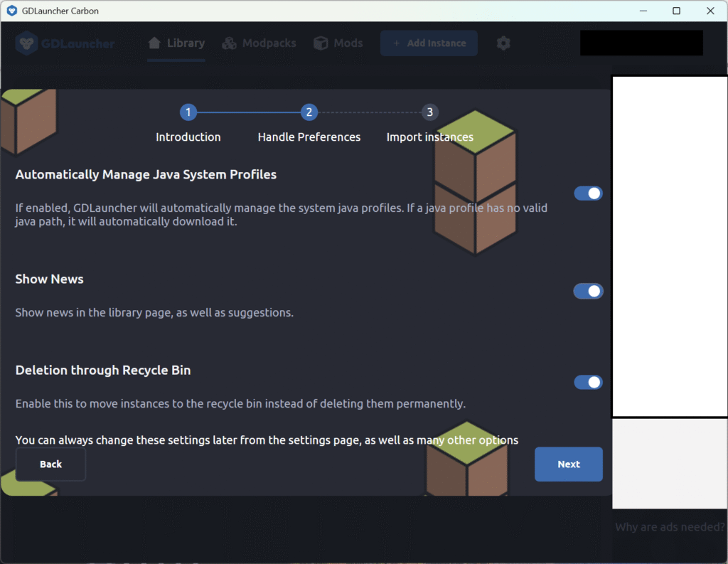The image size is (728, 564).
Task: Jump to step 1 Introduction circle
Action: pyautogui.click(x=188, y=112)
